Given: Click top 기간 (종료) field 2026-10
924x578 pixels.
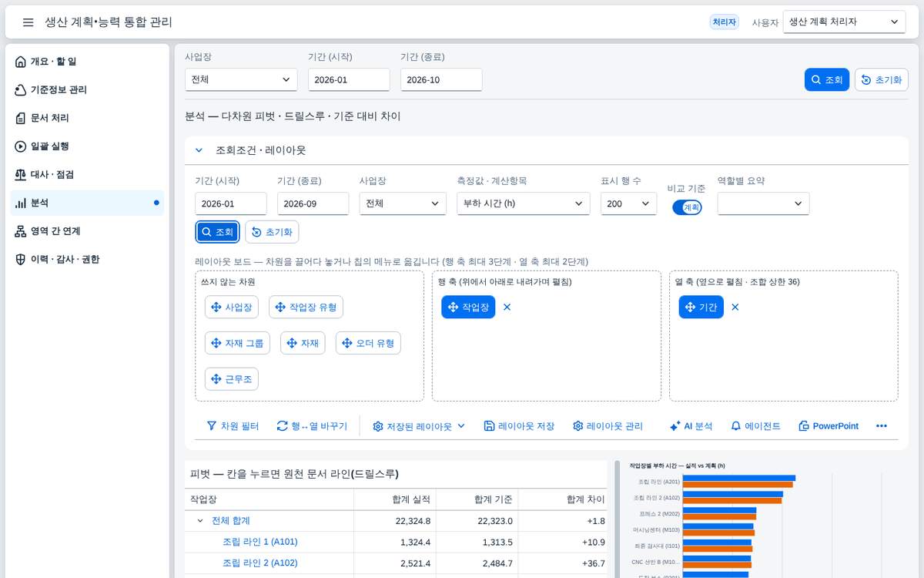Looking at the screenshot, I should [441, 79].
